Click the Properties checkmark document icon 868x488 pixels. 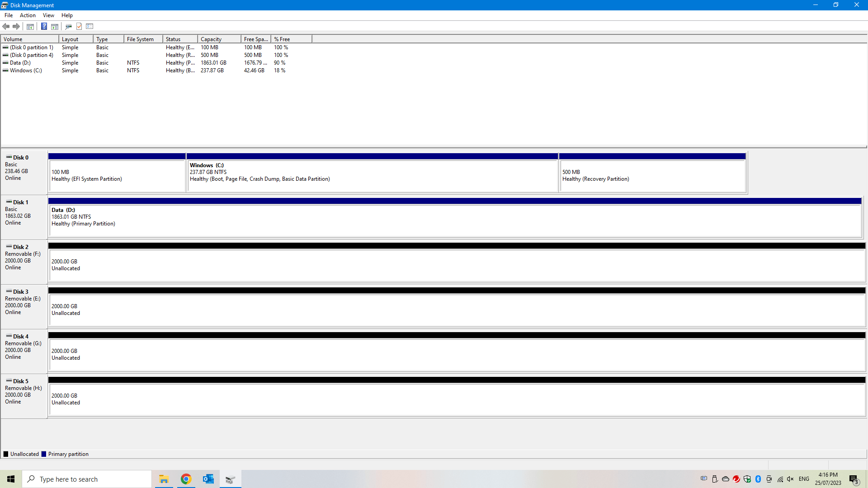[x=79, y=26]
